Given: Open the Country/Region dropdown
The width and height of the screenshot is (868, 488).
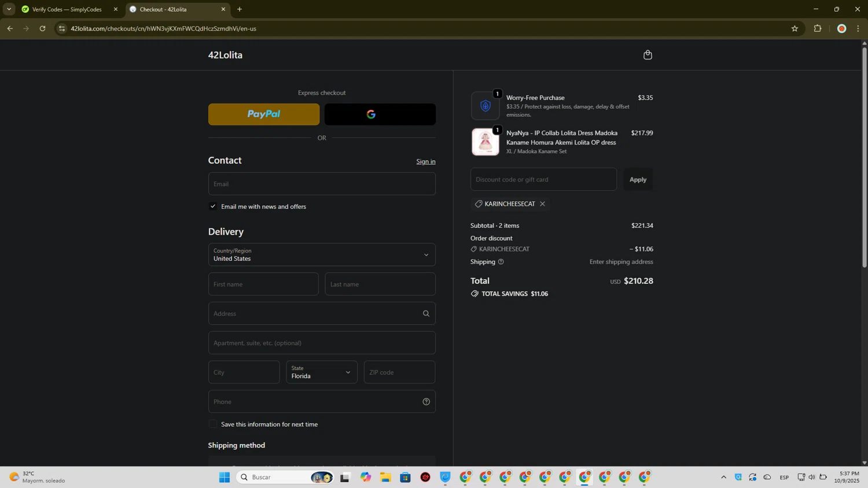Looking at the screenshot, I should click(322, 255).
